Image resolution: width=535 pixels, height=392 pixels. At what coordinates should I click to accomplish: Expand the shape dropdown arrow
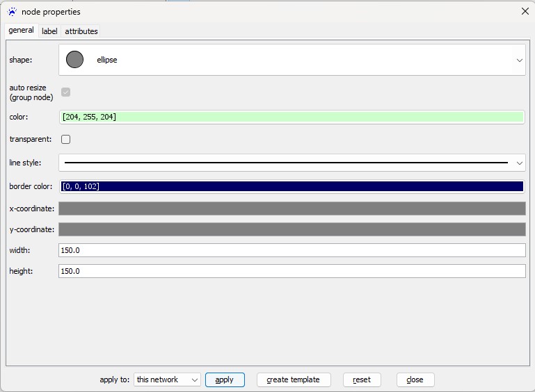tap(519, 60)
